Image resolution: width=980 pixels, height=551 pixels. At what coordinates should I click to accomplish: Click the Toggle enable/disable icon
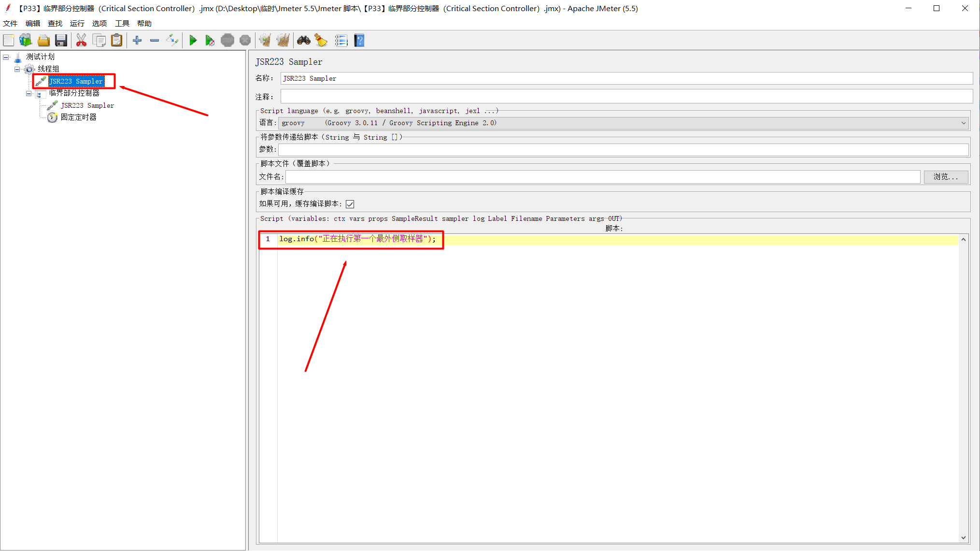172,41
